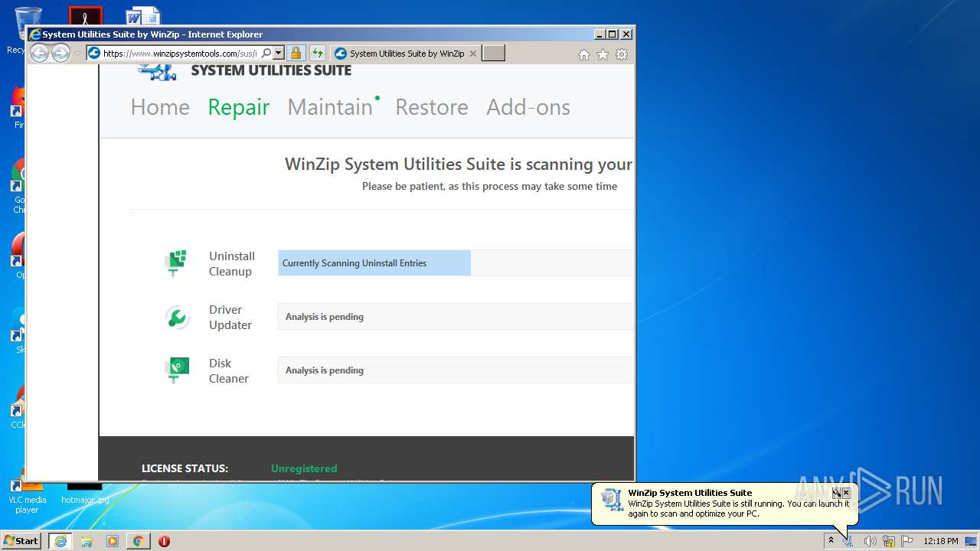Click the Driver Updater wrench icon

click(177, 317)
